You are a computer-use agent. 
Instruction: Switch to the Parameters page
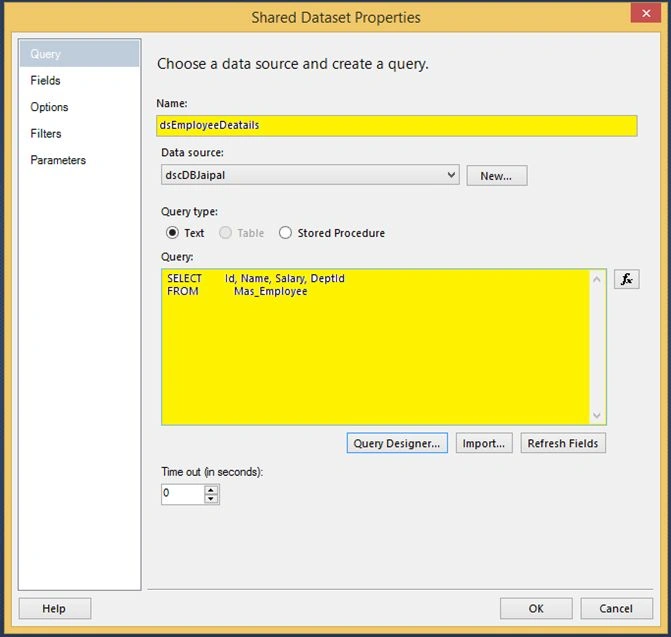[x=80, y=160]
